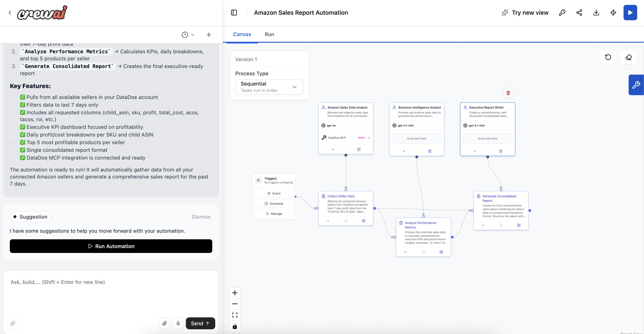Edit the Executive Report Writer agent
This screenshot has height=334, width=644.
pos(501,151)
